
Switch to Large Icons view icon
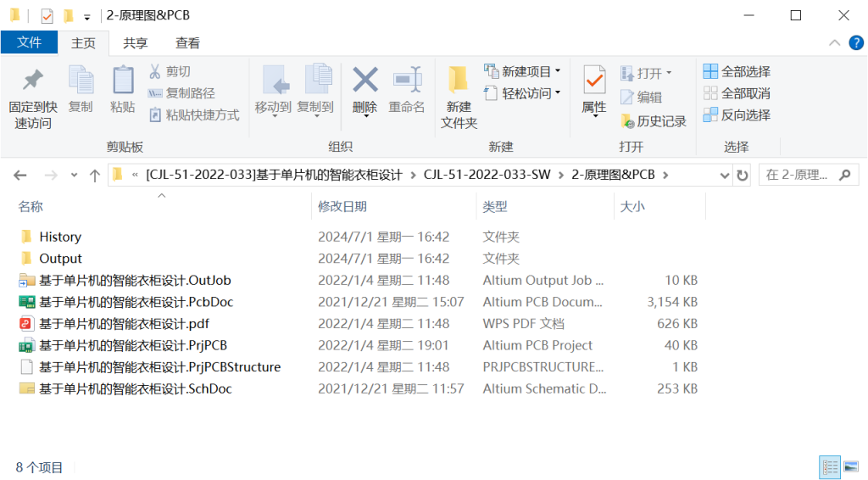click(851, 467)
